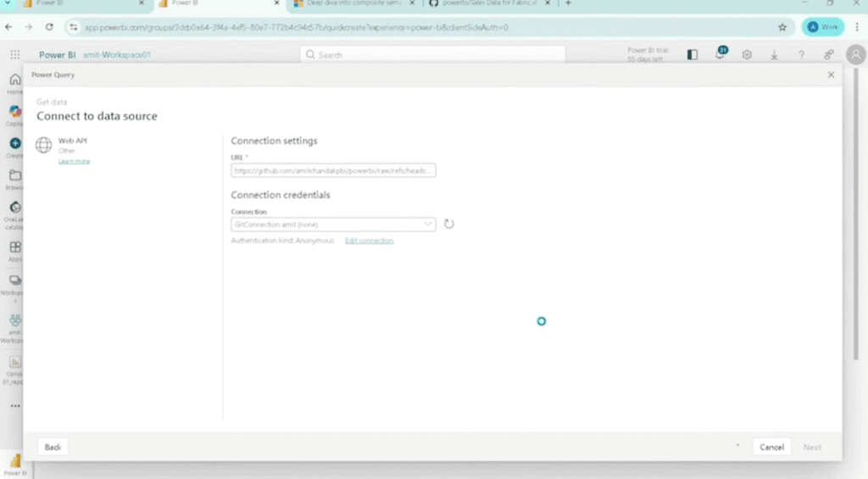Click the URL input field

pos(333,170)
